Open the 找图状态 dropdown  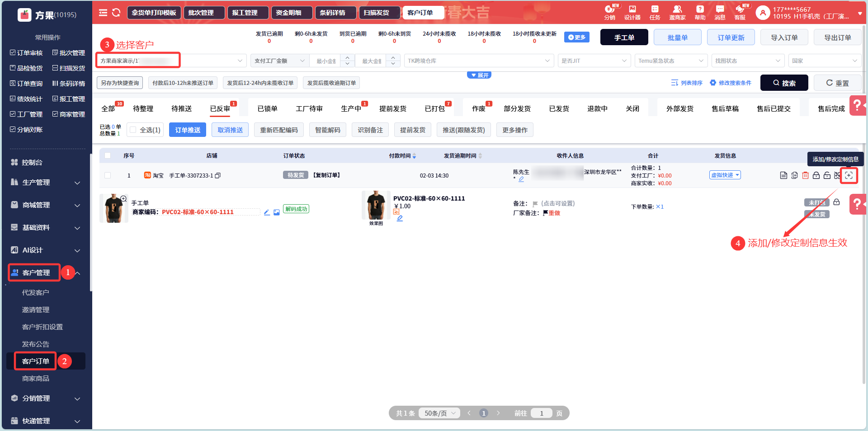tap(748, 61)
